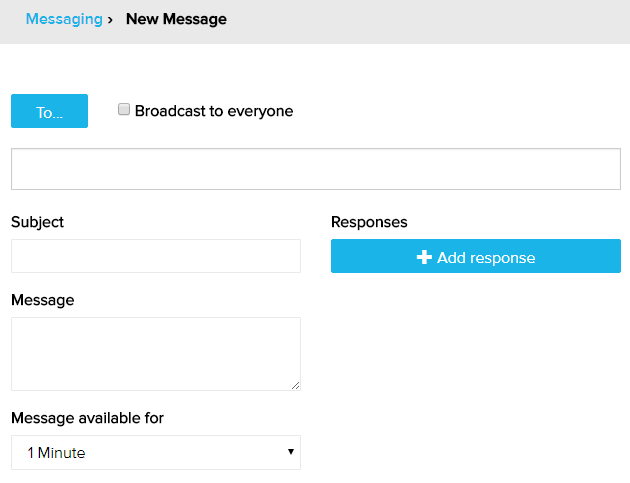Click the plus icon in Add response
This screenshot has height=483, width=630.
coord(424,257)
